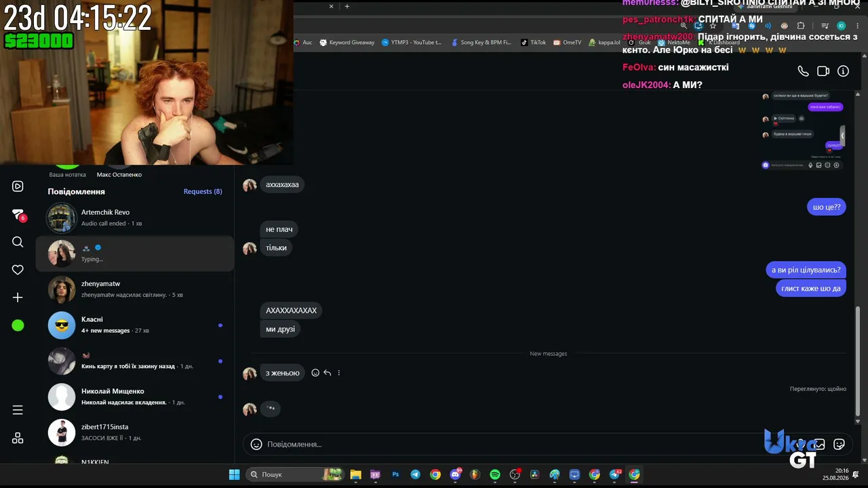The width and height of the screenshot is (868, 488).
Task: Open FL Studio from the taskbar
Action: (x=475, y=474)
